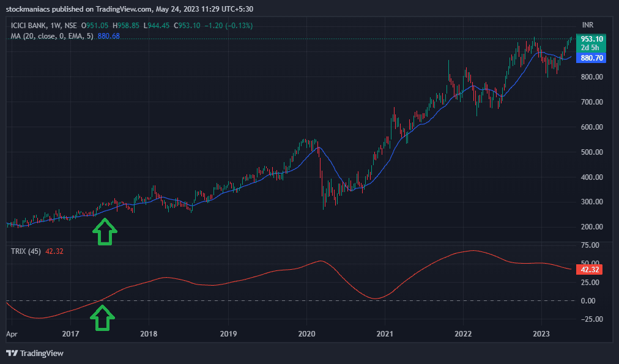Click the 2021 label on time axis
619x364 pixels.
point(385,333)
